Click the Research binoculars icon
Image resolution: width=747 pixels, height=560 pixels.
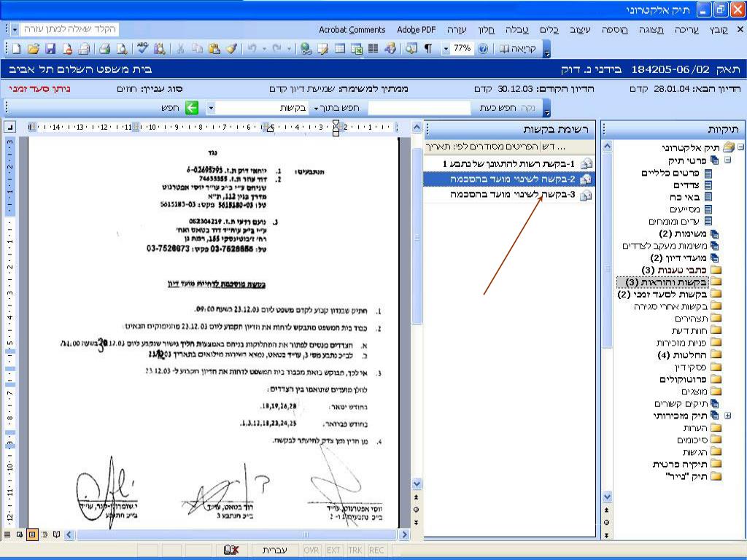[x=159, y=49]
